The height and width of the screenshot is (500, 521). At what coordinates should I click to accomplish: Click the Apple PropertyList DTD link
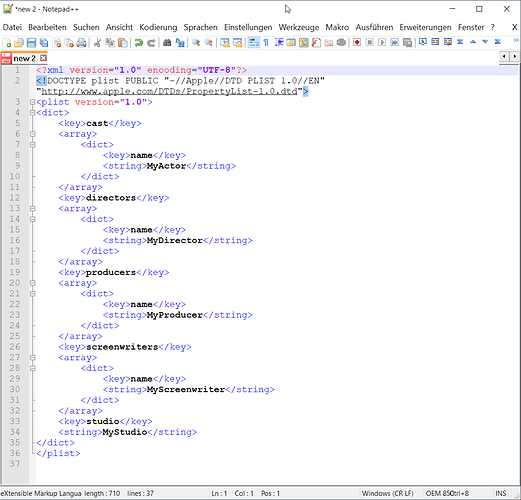click(x=169, y=91)
